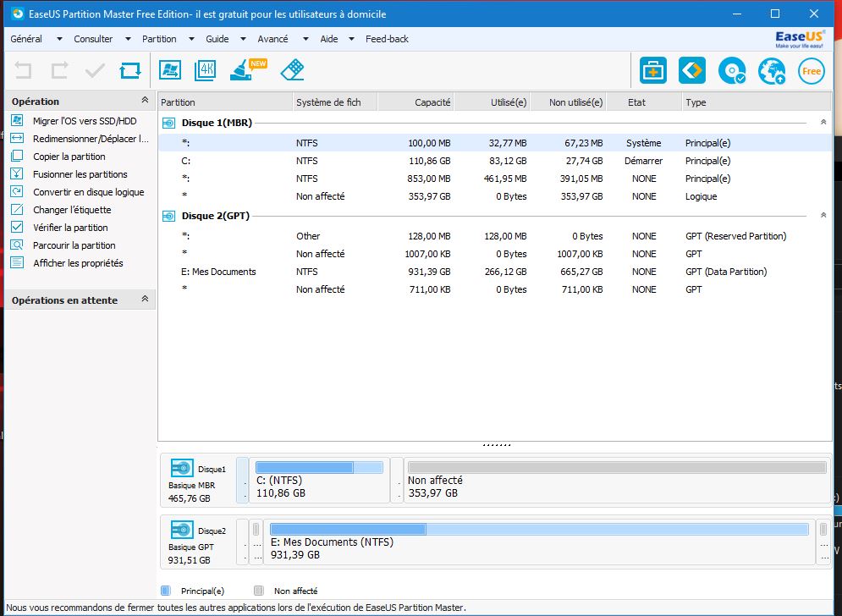842x616 pixels.
Task: Collapse the Disque 1(MBR) group
Action: (823, 123)
